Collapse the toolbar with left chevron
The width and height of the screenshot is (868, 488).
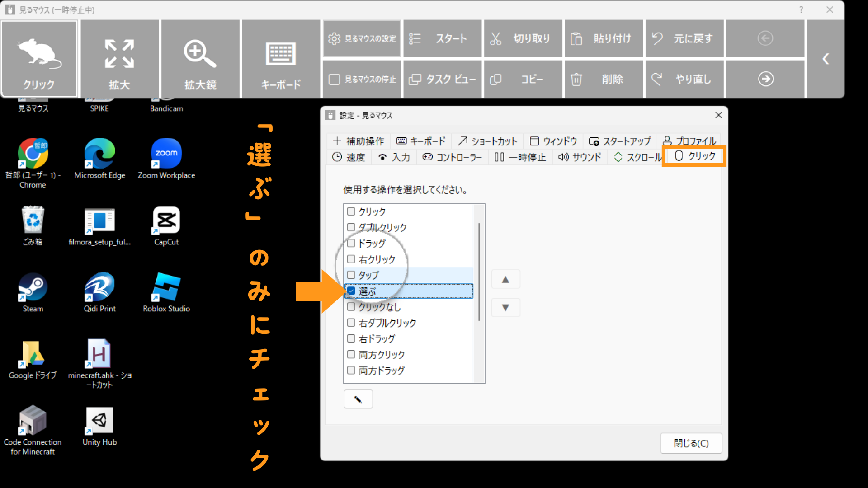(826, 59)
